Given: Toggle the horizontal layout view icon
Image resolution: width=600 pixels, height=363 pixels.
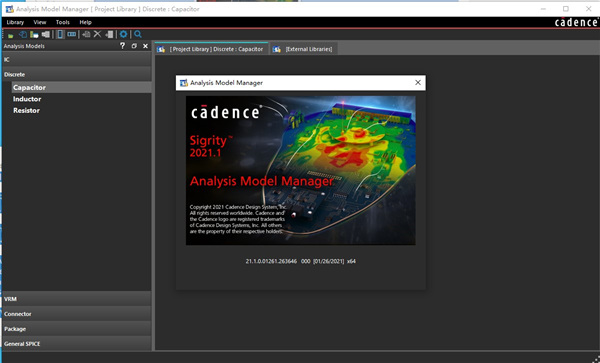Looking at the screenshot, I should pyautogui.click(x=72, y=34).
